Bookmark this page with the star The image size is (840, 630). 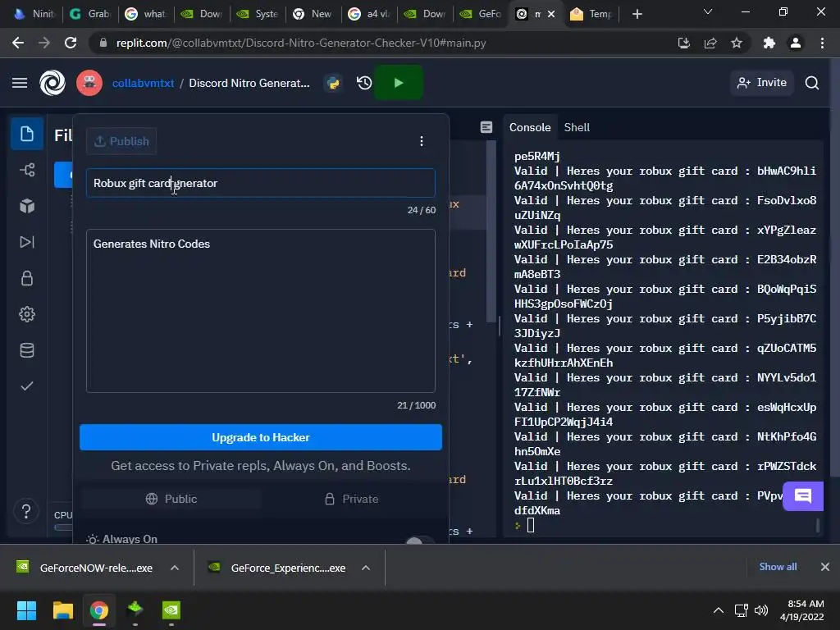coord(737,43)
